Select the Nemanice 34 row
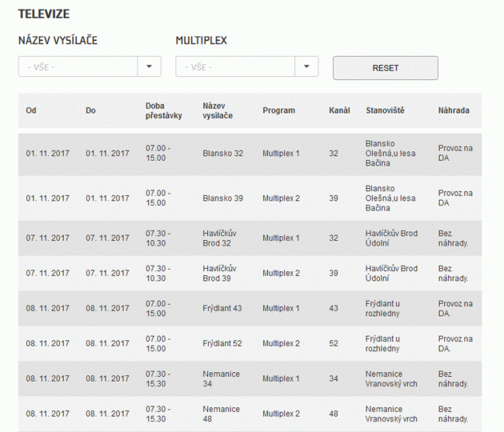Image resolution: width=504 pixels, height=432 pixels. coord(250,378)
